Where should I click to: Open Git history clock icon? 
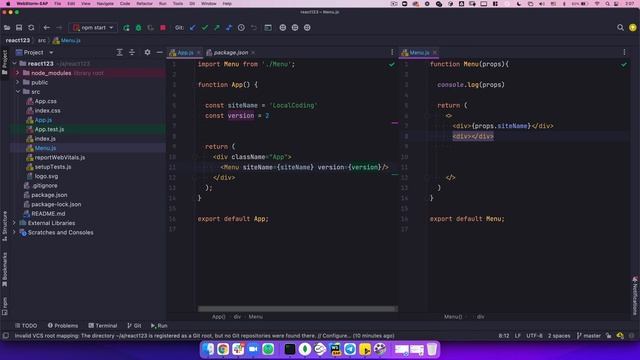pos(241,28)
